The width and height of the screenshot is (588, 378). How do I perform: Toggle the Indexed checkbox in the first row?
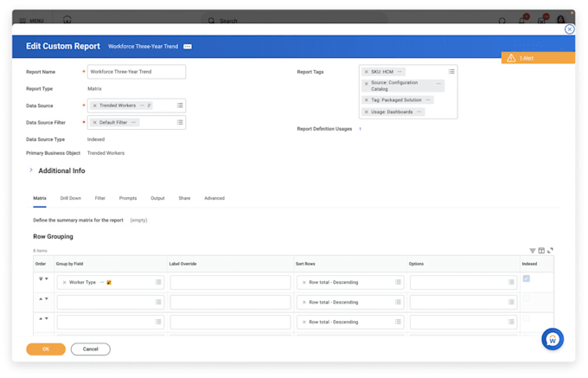527,279
